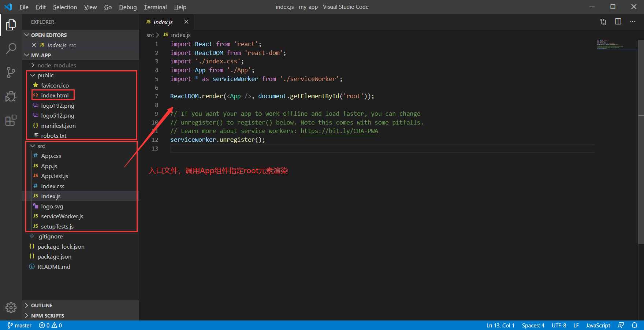The width and height of the screenshot is (644, 330).
Task: Open the View menu
Action: coord(90,7)
